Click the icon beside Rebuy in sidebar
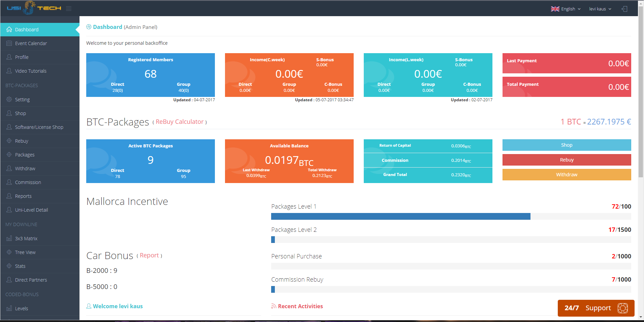This screenshot has width=644, height=322. pos(9,141)
